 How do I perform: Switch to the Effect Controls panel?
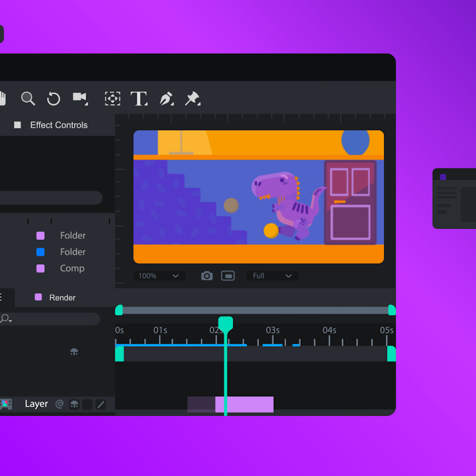coord(58,125)
